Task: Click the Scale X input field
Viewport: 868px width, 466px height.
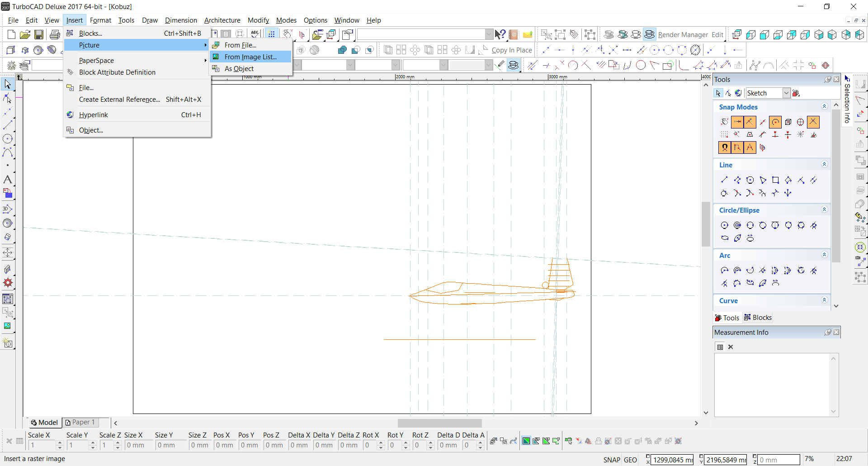Action: pos(42,445)
